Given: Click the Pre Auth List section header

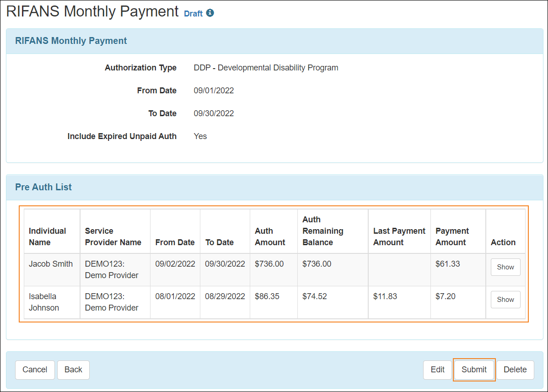Looking at the screenshot, I should 43,187.
